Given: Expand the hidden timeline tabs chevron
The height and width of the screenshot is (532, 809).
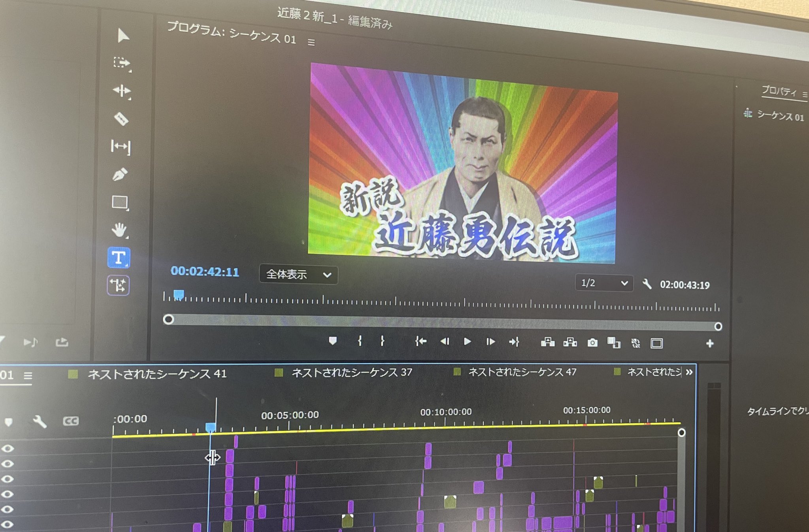Looking at the screenshot, I should point(689,372).
